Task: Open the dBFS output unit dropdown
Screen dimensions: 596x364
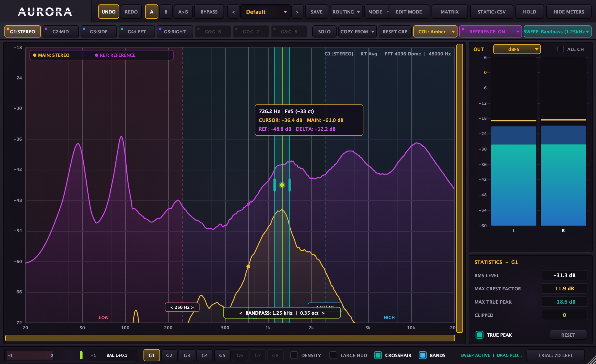Action: click(517, 49)
